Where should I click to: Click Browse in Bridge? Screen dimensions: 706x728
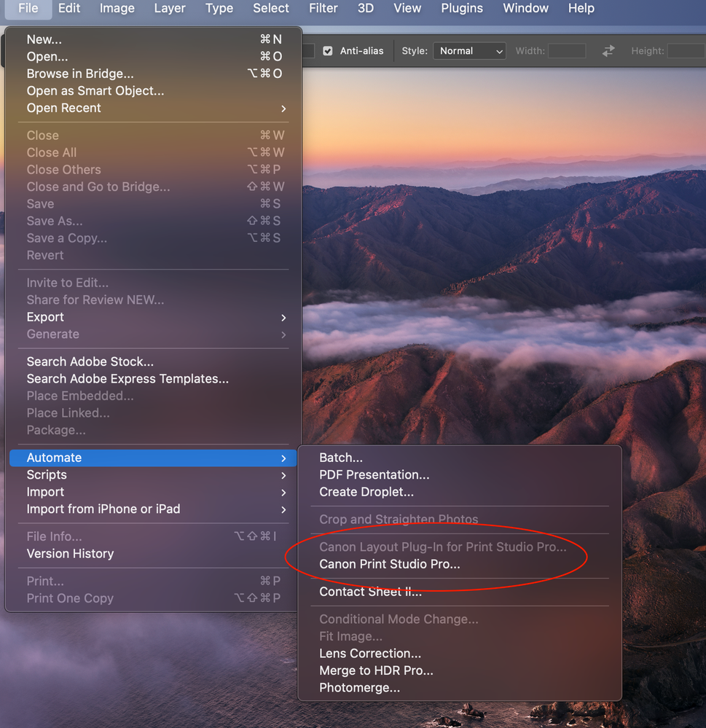80,74
